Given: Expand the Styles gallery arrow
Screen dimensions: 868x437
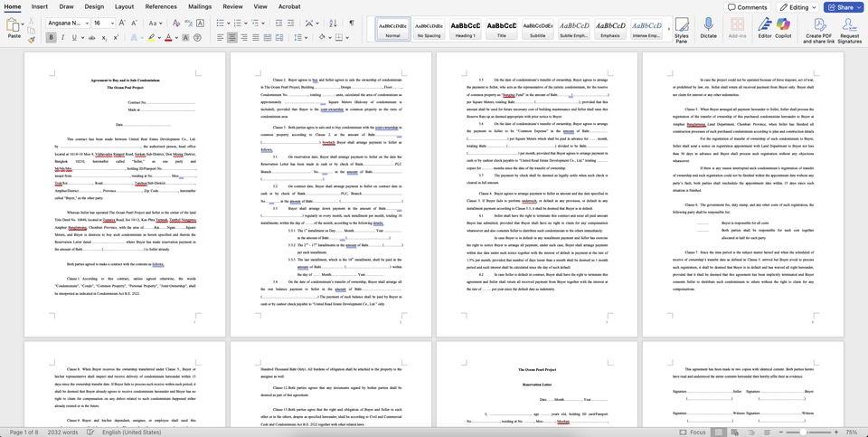Looking at the screenshot, I should [667, 29].
